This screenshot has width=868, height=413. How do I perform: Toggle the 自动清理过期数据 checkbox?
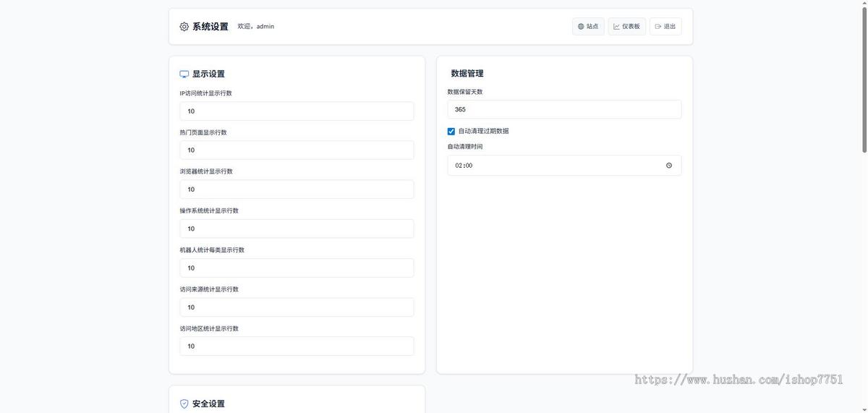451,132
